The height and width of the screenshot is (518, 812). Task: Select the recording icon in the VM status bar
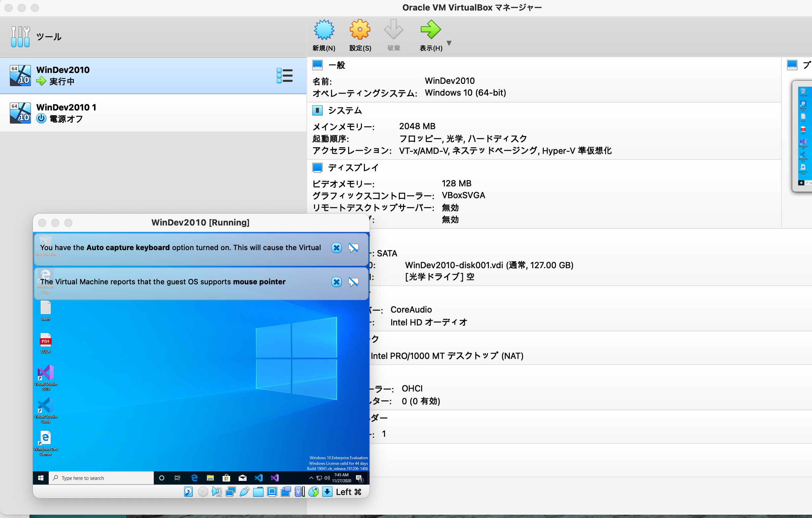pos(286,492)
